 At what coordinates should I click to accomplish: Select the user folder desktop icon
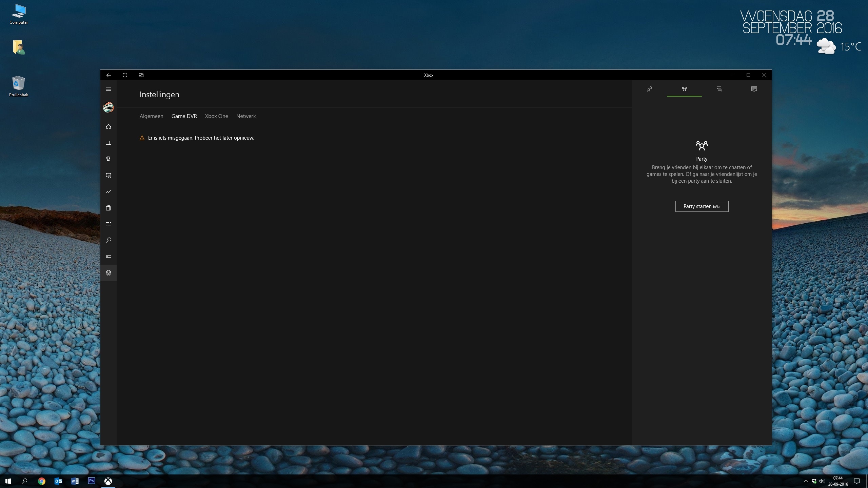[19, 47]
